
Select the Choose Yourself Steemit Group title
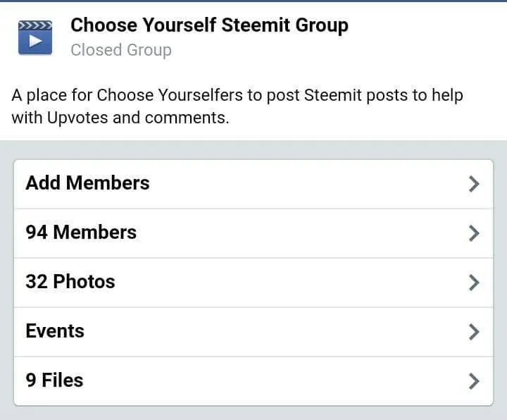point(210,25)
